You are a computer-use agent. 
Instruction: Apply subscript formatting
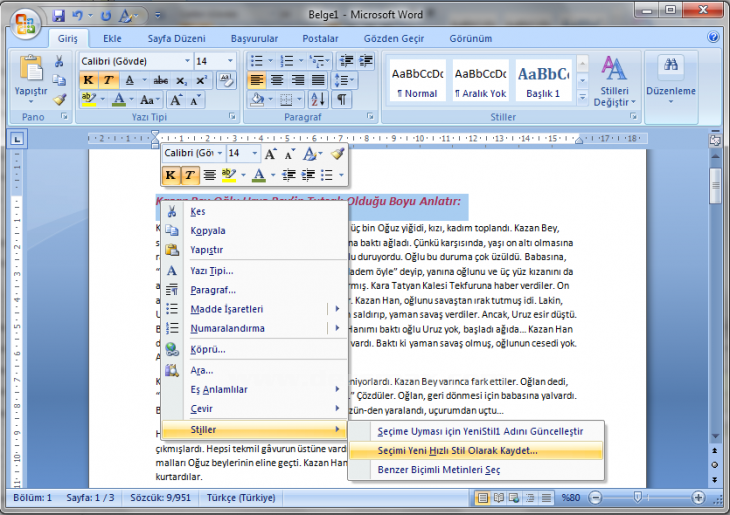[181, 81]
